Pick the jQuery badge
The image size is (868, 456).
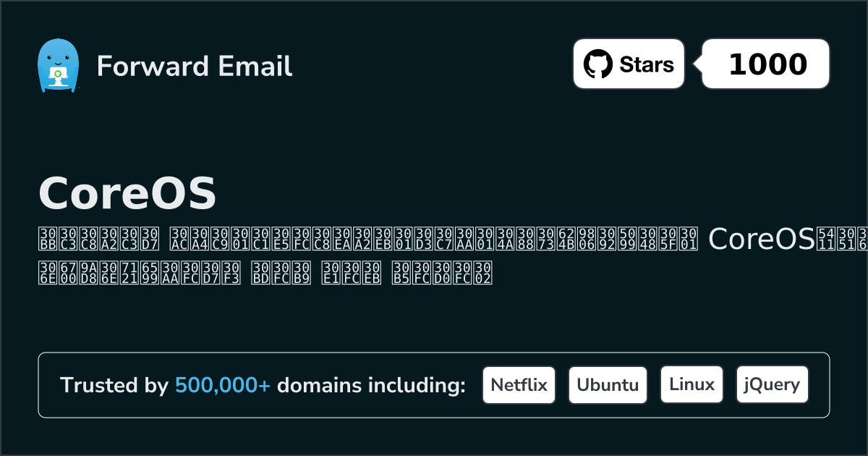(772, 385)
